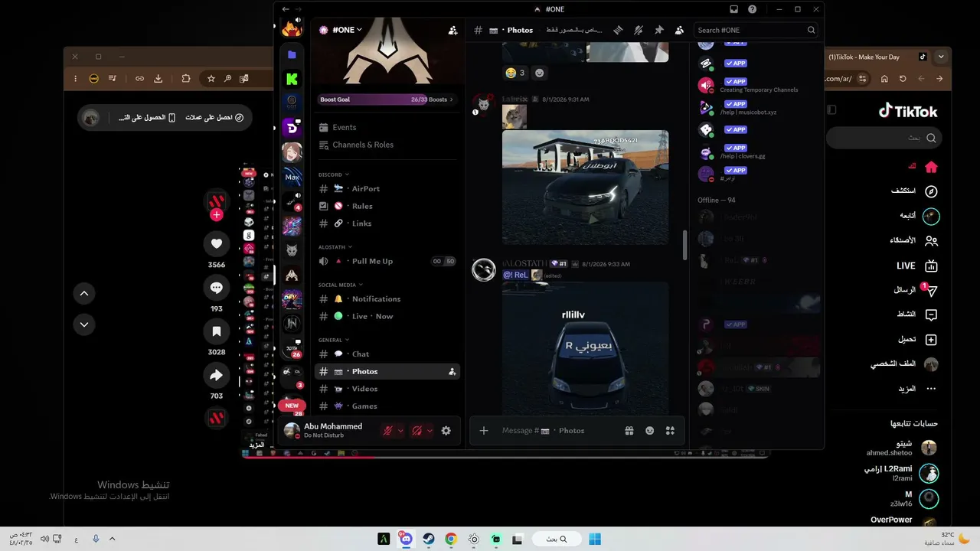The image size is (980, 551).
Task: Open Discord inbox icon in title bar
Action: (733, 9)
